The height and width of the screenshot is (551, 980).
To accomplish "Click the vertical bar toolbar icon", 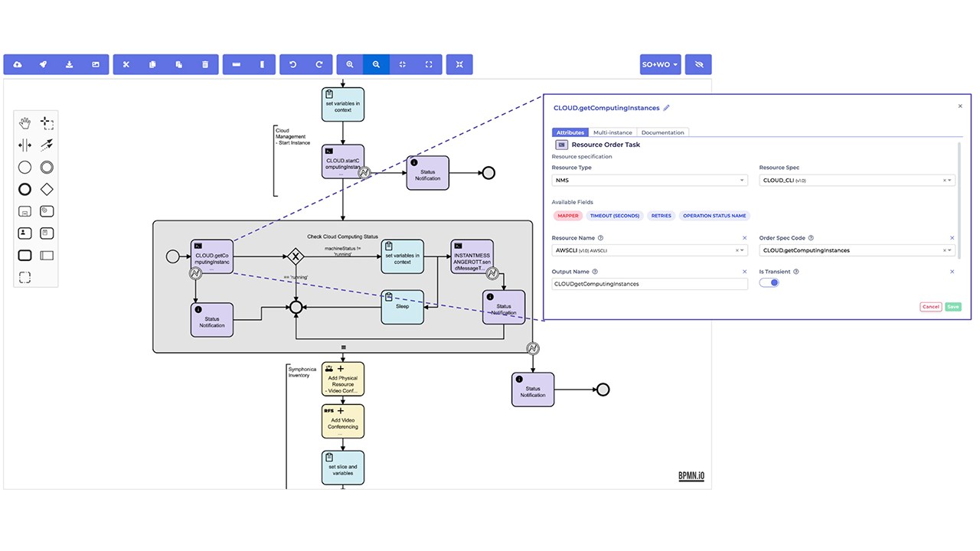I will coord(262,64).
